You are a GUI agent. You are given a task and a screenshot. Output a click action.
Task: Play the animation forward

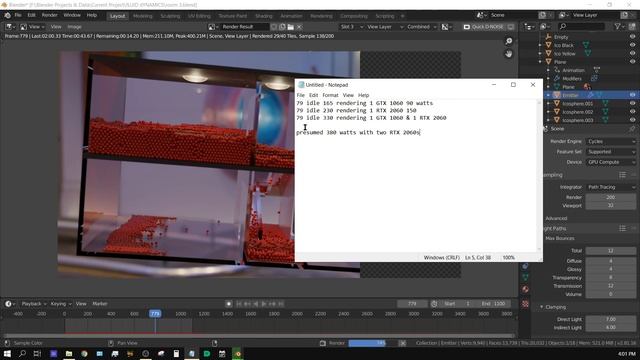pyautogui.click(x=264, y=304)
